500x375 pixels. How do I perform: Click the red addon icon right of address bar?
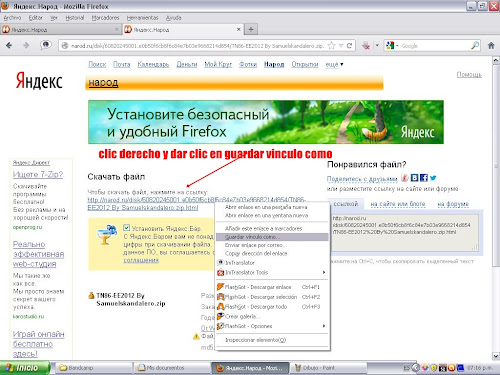[366, 46]
